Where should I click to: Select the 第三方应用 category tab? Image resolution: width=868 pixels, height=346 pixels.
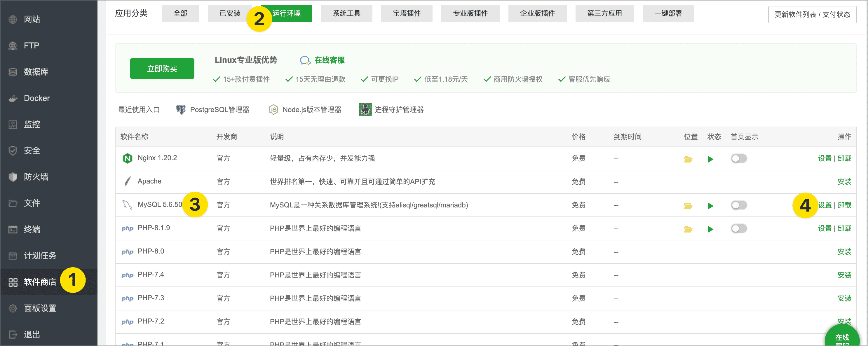pyautogui.click(x=604, y=13)
